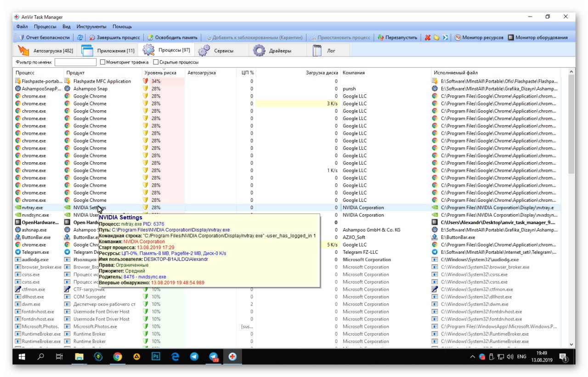This screenshot has width=588, height=377.
Task: Switch to the Автозагрузка [482] tab
Action: point(45,51)
